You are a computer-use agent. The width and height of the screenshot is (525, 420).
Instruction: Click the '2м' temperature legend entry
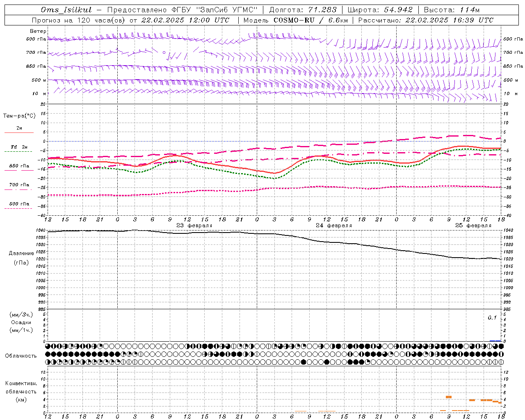(x=19, y=128)
